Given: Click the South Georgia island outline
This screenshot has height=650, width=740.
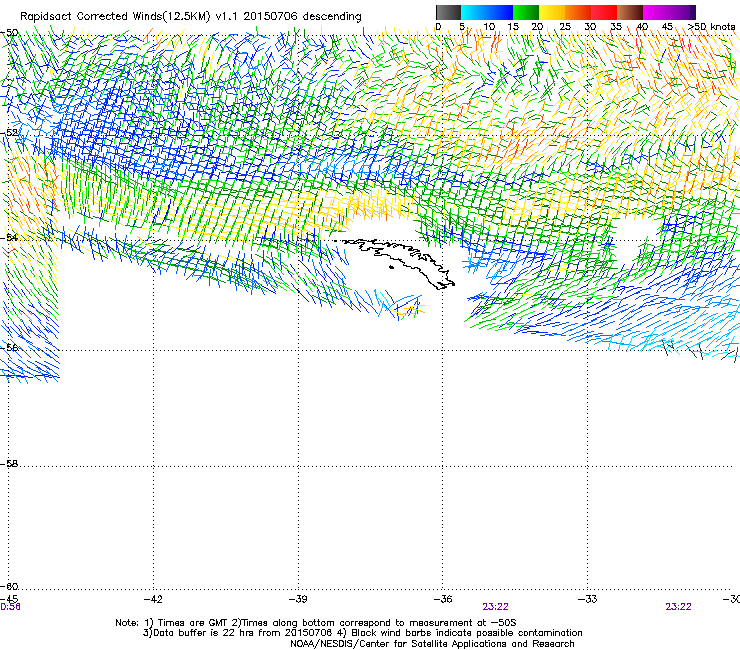Looking at the screenshot, I should pyautogui.click(x=399, y=263).
